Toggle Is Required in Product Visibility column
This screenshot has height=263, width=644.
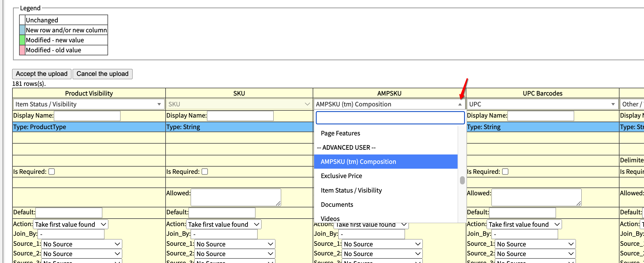pyautogui.click(x=52, y=172)
